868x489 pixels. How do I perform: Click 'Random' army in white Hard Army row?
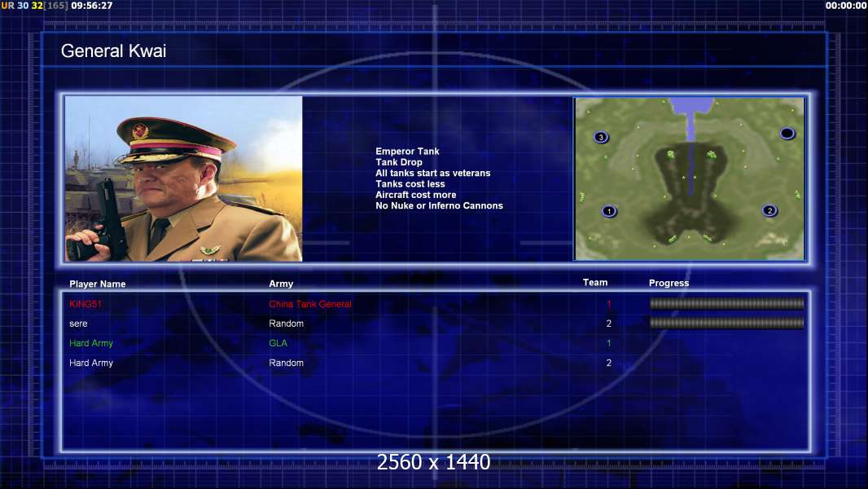[x=286, y=363]
